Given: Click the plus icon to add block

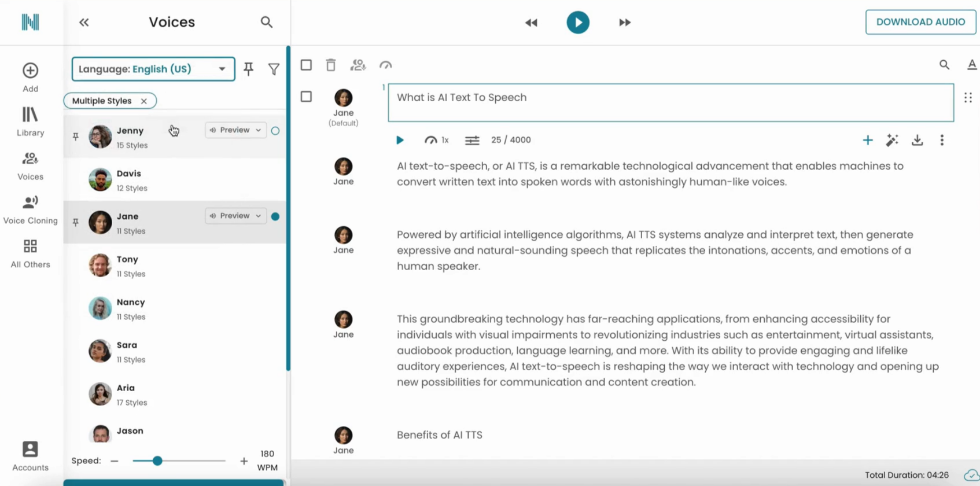Looking at the screenshot, I should [x=868, y=140].
